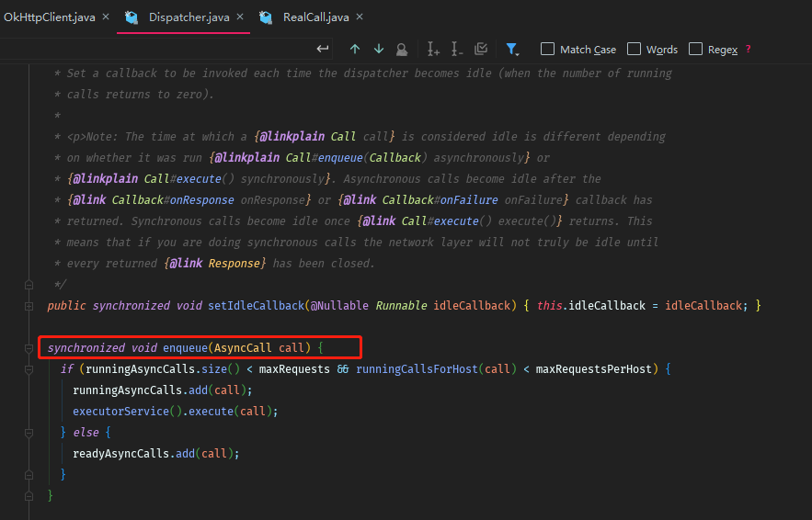Image resolution: width=812 pixels, height=520 pixels.
Task: Collapse the enqueue method fold marker
Action: (x=29, y=348)
